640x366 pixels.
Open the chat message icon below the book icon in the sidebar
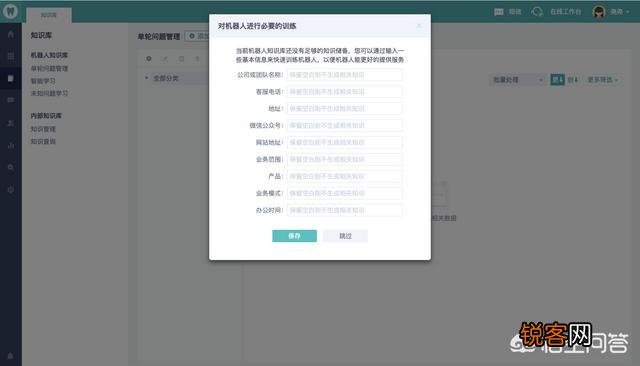[x=11, y=100]
